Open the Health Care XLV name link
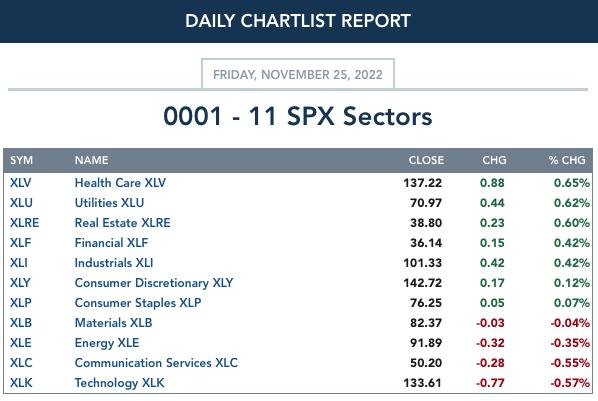 tap(120, 183)
